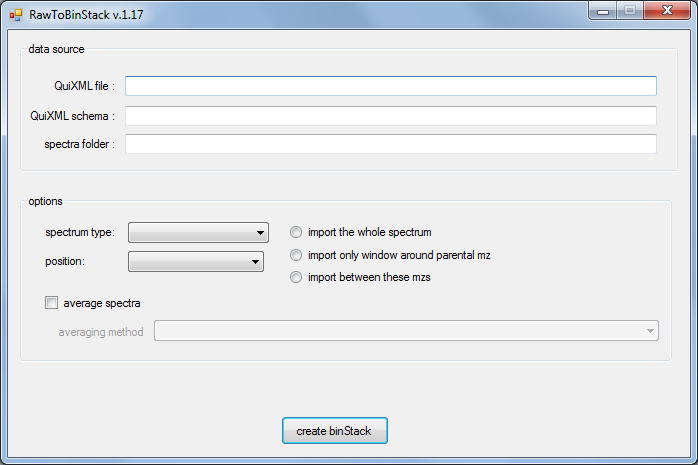The height and width of the screenshot is (465, 698).
Task: Click the spectrum type label text
Action: (80, 232)
